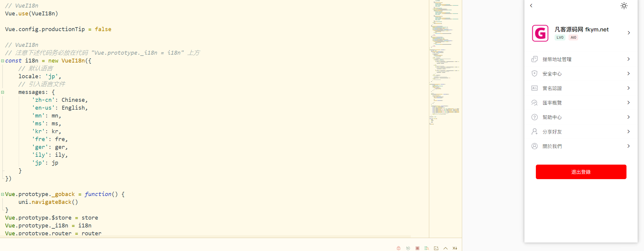Click chevron at right of 關於我們 row
This screenshot has height=251, width=644.
coord(629,146)
